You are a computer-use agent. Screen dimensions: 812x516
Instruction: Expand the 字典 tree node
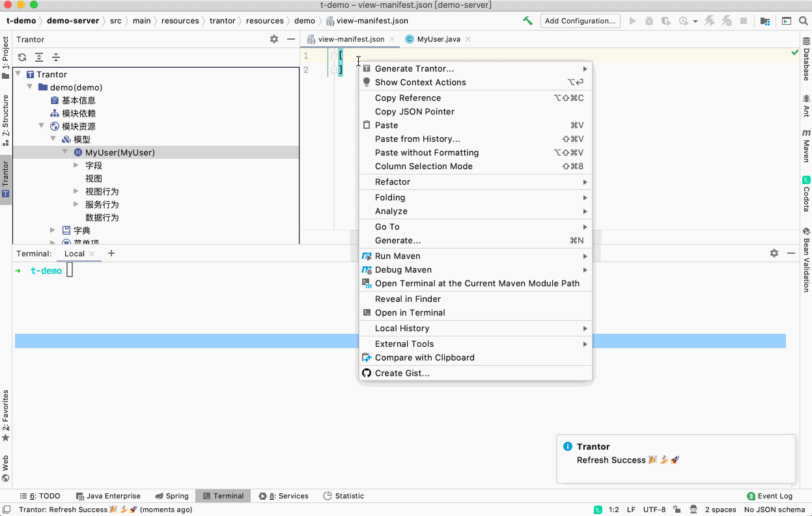point(53,230)
